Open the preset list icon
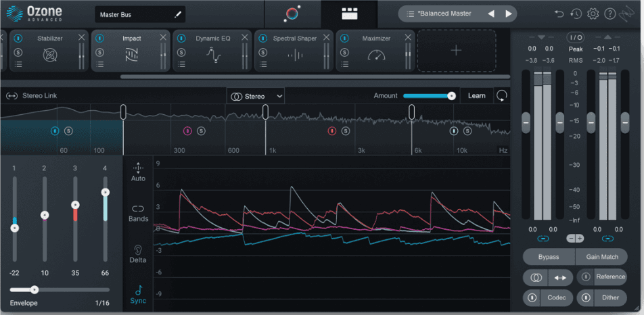 pos(410,14)
